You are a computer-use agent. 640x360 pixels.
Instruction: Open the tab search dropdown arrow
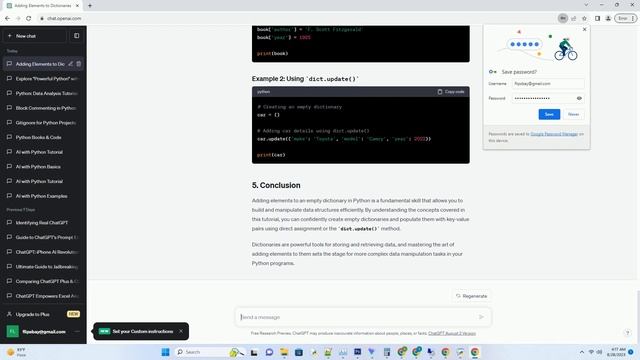click(x=586, y=5)
